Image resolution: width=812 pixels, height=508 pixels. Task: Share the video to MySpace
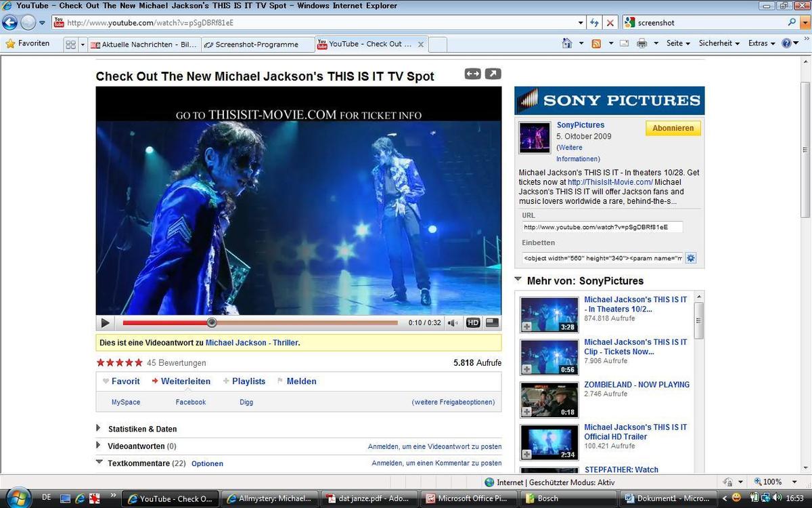tap(126, 402)
